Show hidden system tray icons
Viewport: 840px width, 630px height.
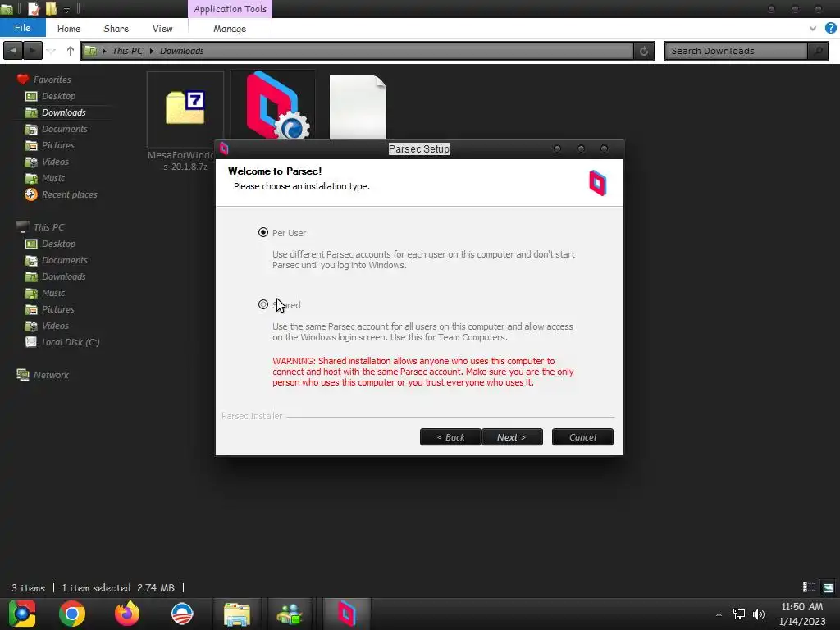click(719, 614)
